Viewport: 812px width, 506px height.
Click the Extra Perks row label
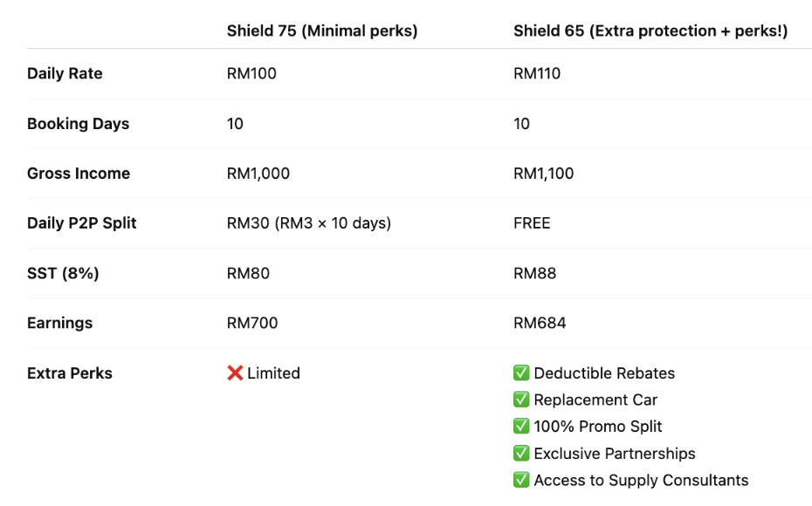click(70, 373)
